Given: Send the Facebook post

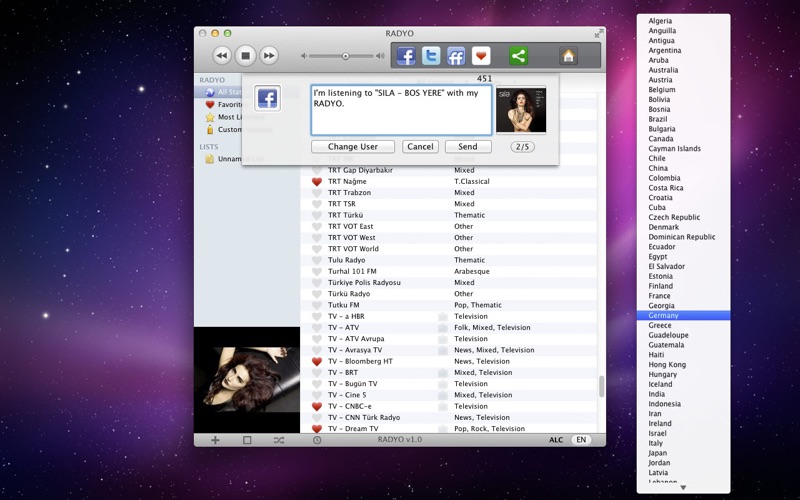Looking at the screenshot, I should [468, 147].
